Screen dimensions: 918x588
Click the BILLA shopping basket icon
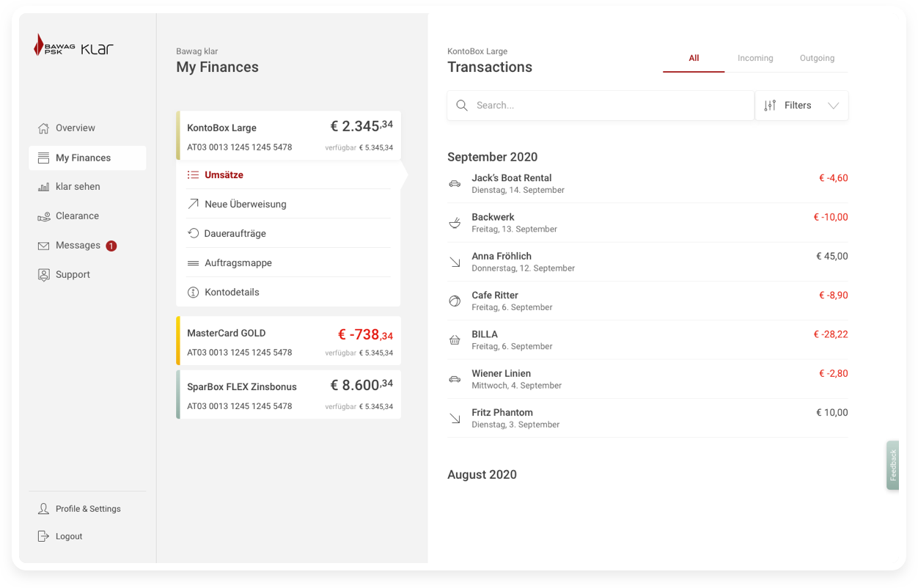455,340
